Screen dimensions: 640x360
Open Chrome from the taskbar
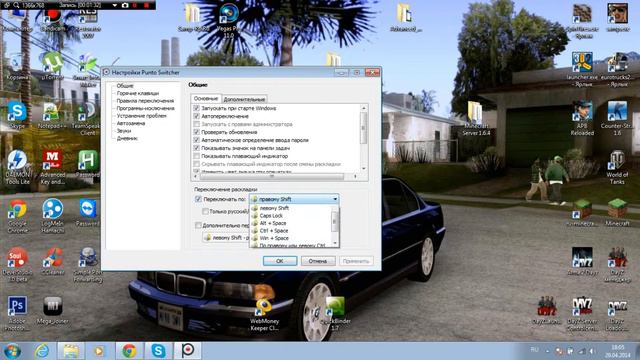tap(129, 351)
